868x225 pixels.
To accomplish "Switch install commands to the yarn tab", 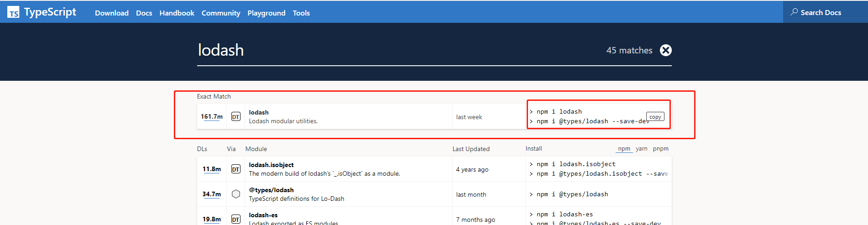I will point(642,149).
